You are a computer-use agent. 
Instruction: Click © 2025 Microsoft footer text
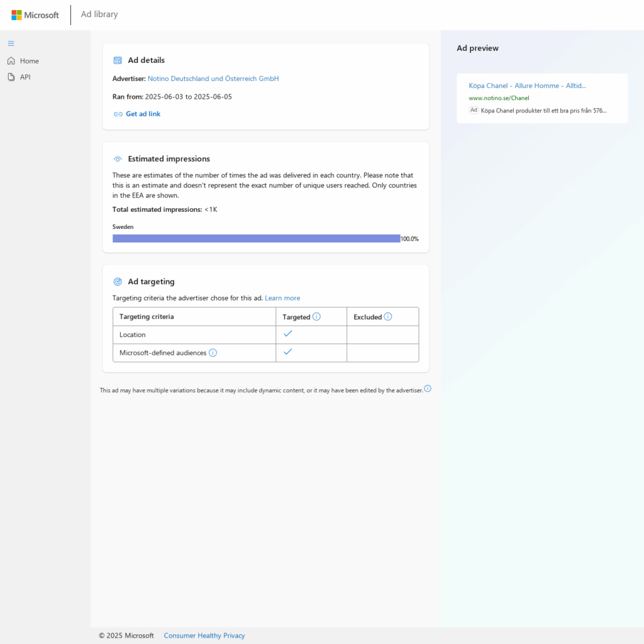pos(126,635)
